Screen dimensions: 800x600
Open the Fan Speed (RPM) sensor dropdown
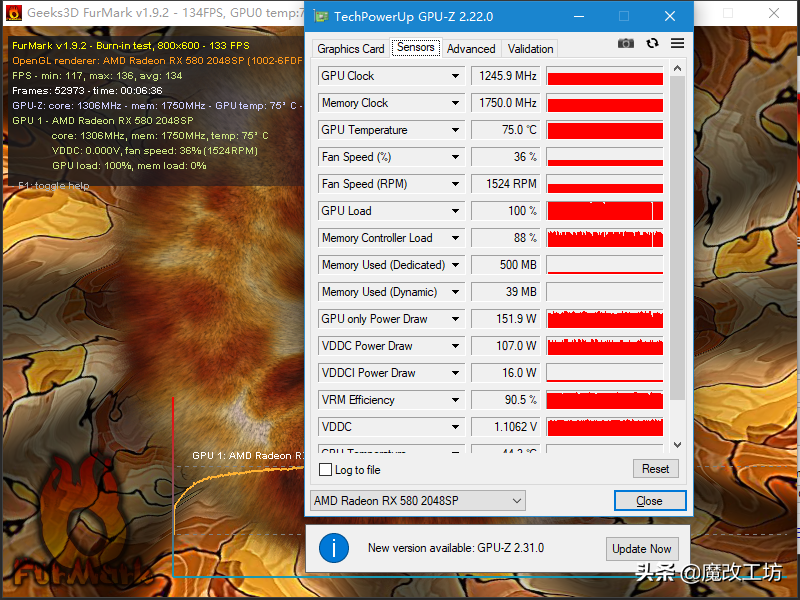coord(455,184)
